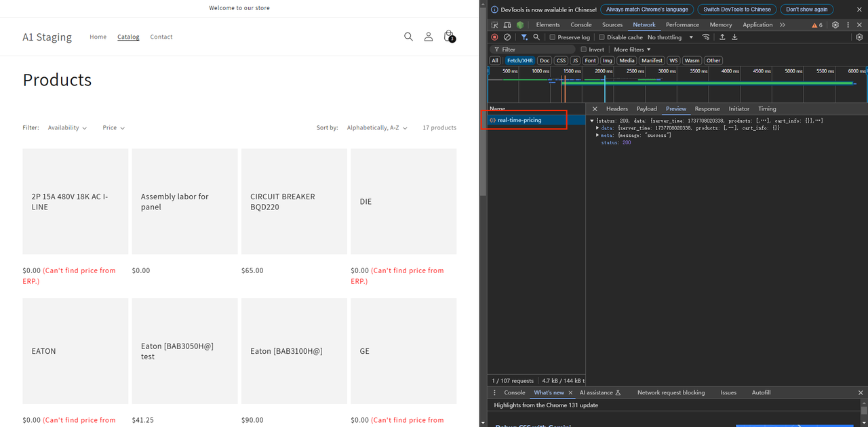Go to the Contact store link

pyautogui.click(x=161, y=37)
